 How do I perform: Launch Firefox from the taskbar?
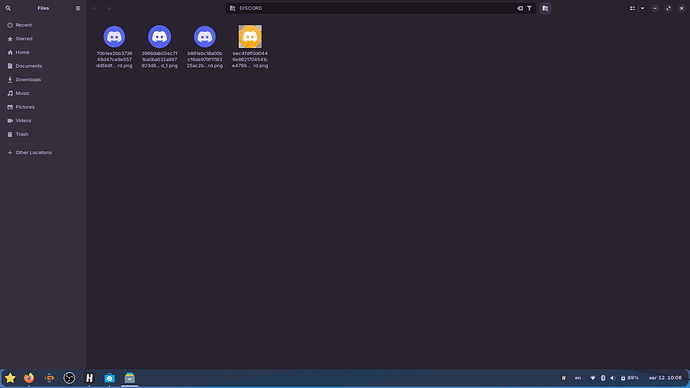pyautogui.click(x=29, y=378)
